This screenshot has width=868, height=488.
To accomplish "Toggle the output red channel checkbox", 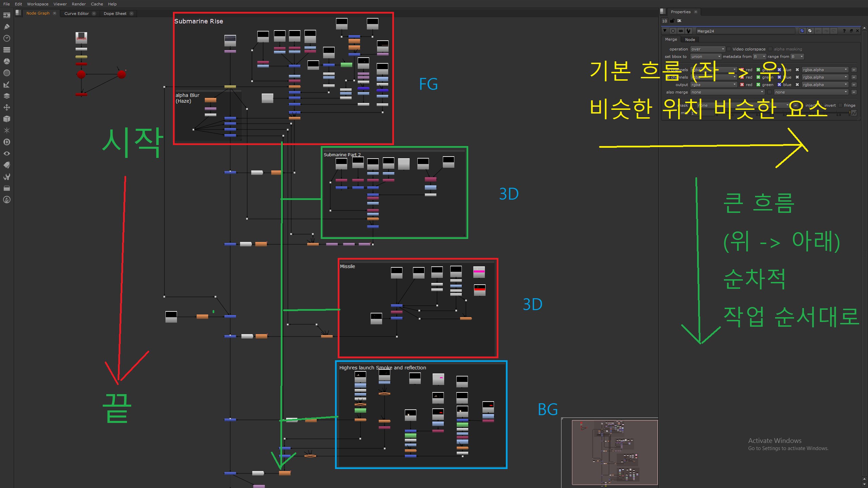I will (742, 85).
